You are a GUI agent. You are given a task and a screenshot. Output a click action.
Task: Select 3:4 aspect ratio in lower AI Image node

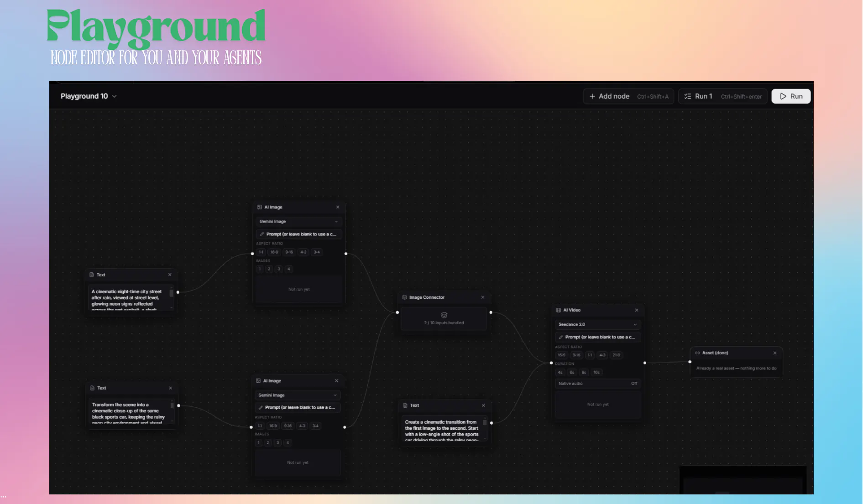point(315,426)
